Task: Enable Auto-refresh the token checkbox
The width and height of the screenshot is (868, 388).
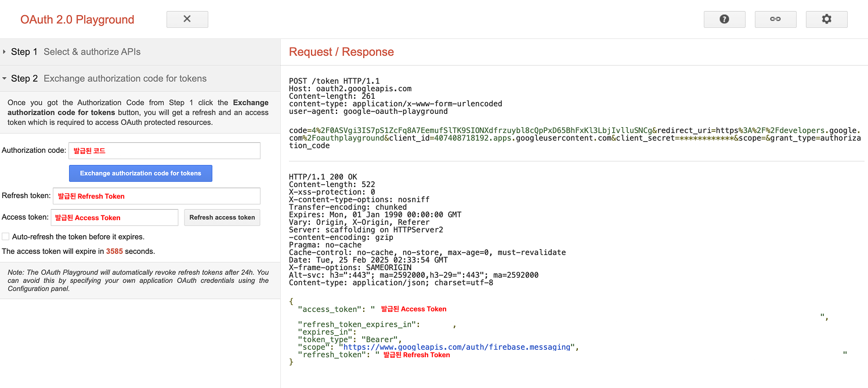Action: 5,236
